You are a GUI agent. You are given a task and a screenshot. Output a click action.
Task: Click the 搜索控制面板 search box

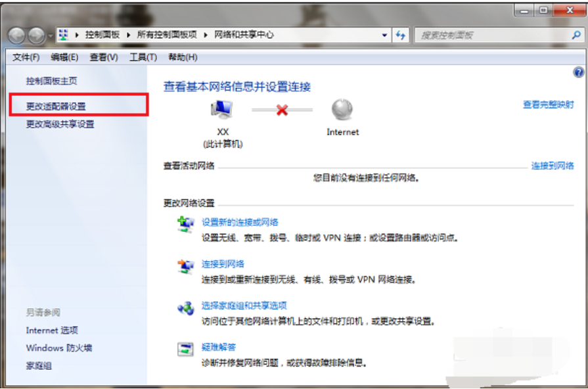pyautogui.click(x=493, y=35)
